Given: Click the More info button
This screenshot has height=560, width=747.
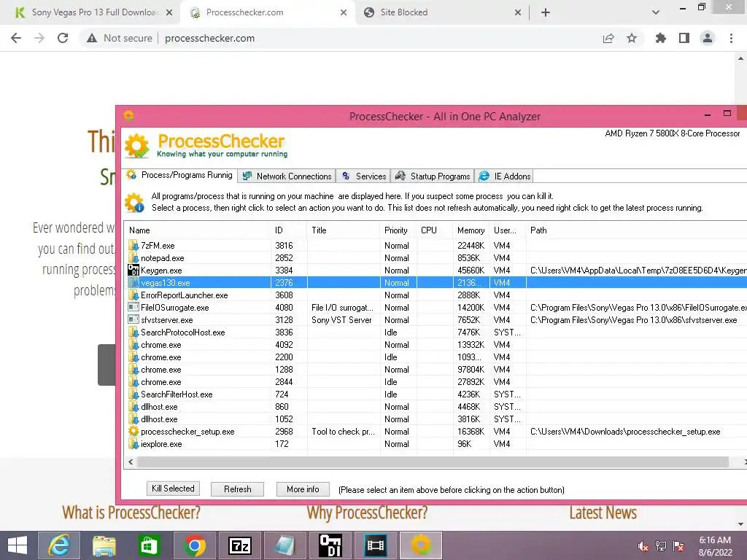Looking at the screenshot, I should (x=303, y=489).
